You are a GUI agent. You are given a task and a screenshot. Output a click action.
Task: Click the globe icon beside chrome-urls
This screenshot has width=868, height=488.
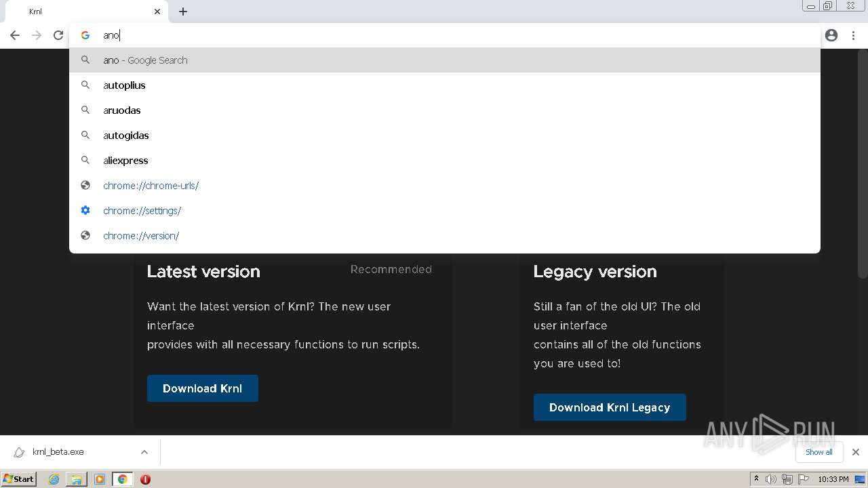tap(85, 185)
